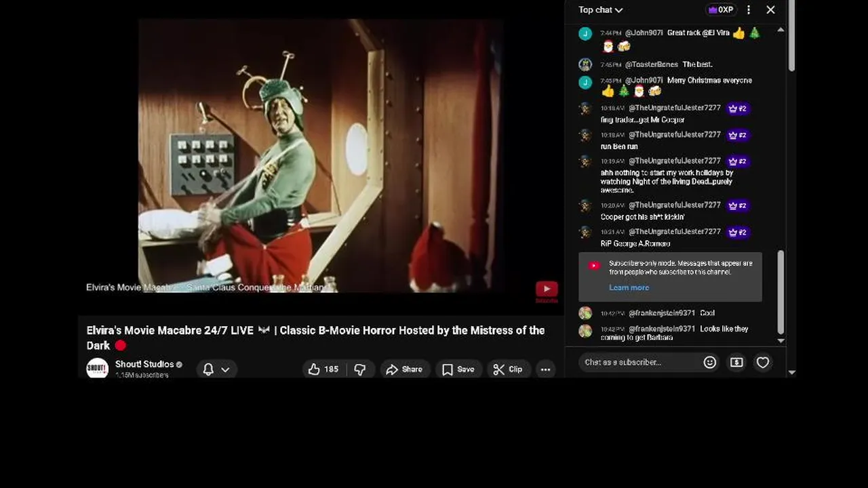Image resolution: width=868 pixels, height=488 pixels.
Task: Click the red live indicator dot in title
Action: click(121, 346)
